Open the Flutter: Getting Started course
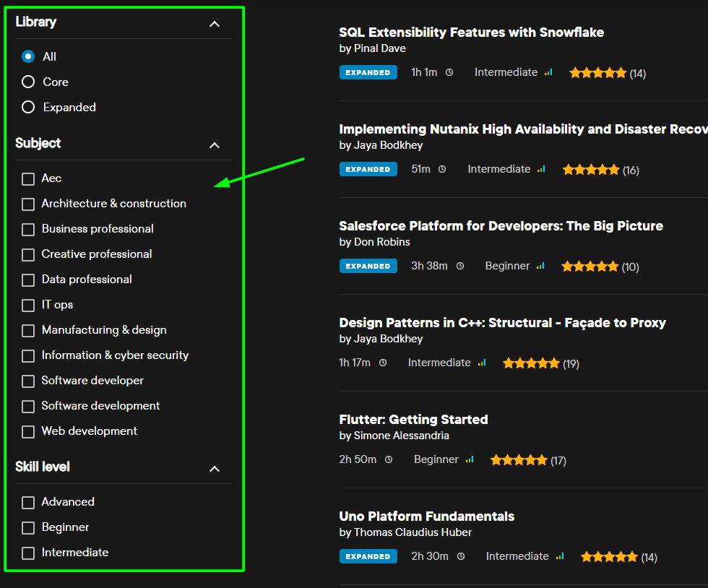Viewport: 708px width, 588px height. [413, 420]
